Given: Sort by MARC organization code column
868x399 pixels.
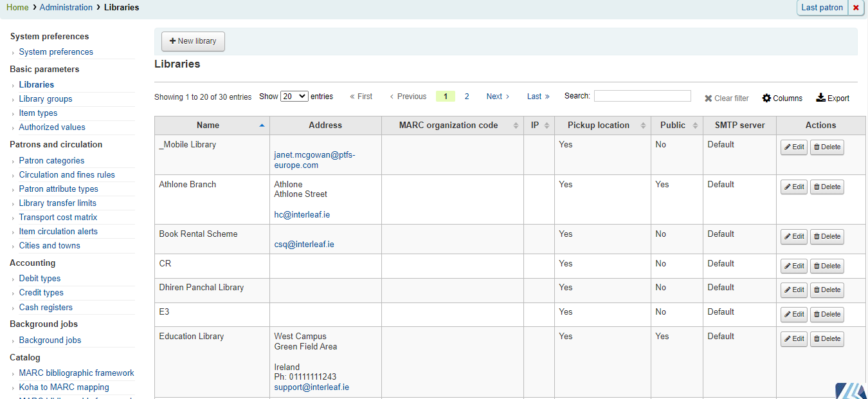Looking at the screenshot, I should coord(452,125).
